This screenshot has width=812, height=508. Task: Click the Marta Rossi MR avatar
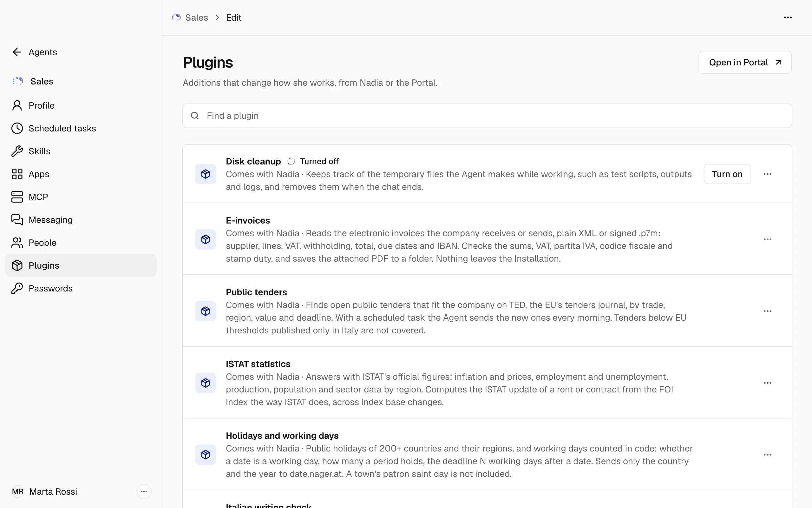coord(18,491)
